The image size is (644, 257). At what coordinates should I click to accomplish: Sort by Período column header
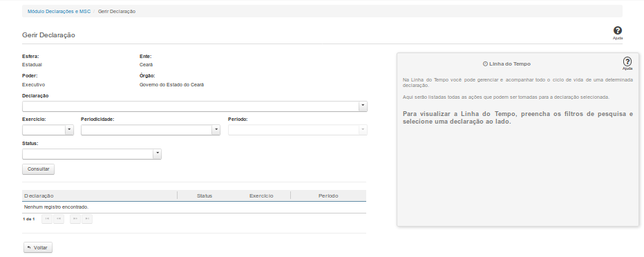pos(328,196)
